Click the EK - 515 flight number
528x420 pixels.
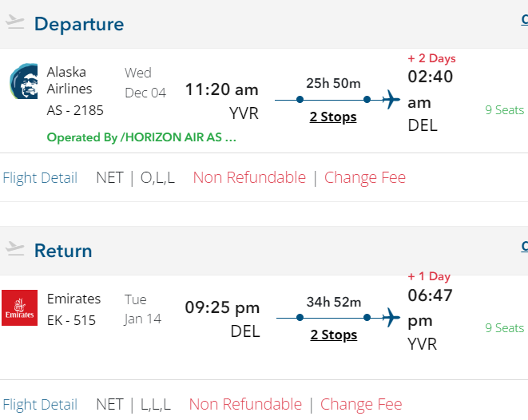(x=71, y=319)
